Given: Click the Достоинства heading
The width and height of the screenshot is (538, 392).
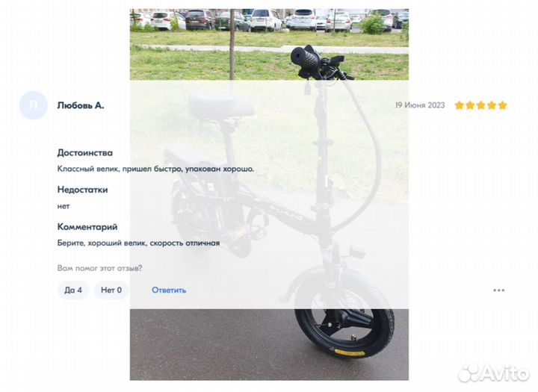Looking at the screenshot, I should [x=84, y=152].
